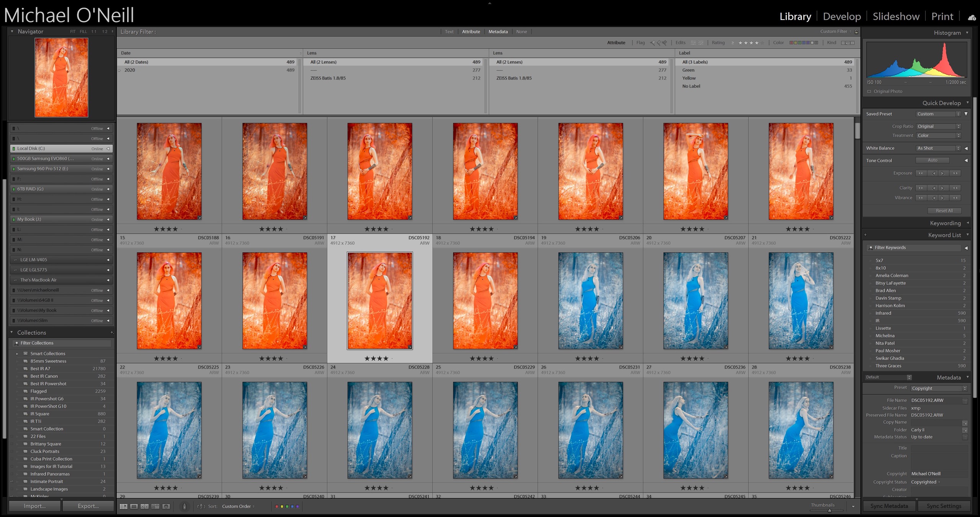Filter by flagged photos flag icon
Screen dimensions: 980x517
[x=653, y=43]
